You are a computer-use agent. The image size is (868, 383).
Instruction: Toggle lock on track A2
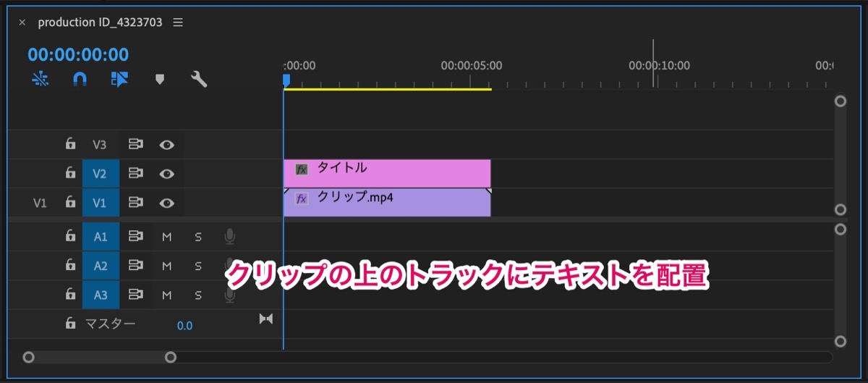click(70, 266)
